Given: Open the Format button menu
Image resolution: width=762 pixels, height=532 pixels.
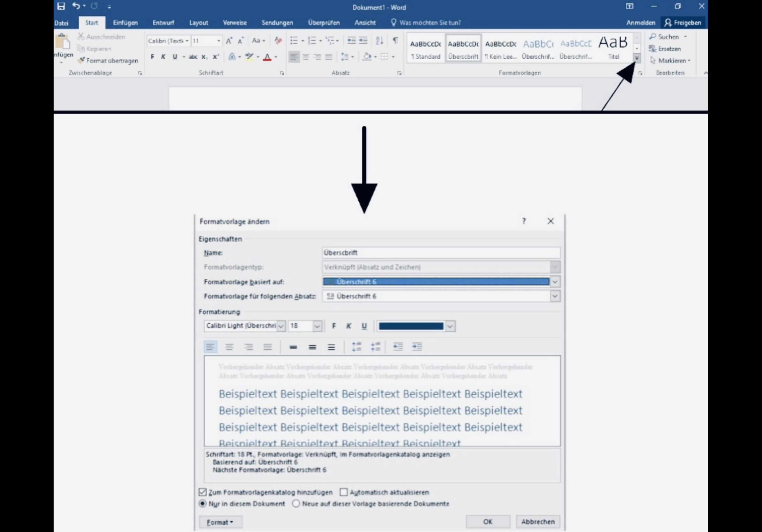Looking at the screenshot, I should (x=220, y=522).
